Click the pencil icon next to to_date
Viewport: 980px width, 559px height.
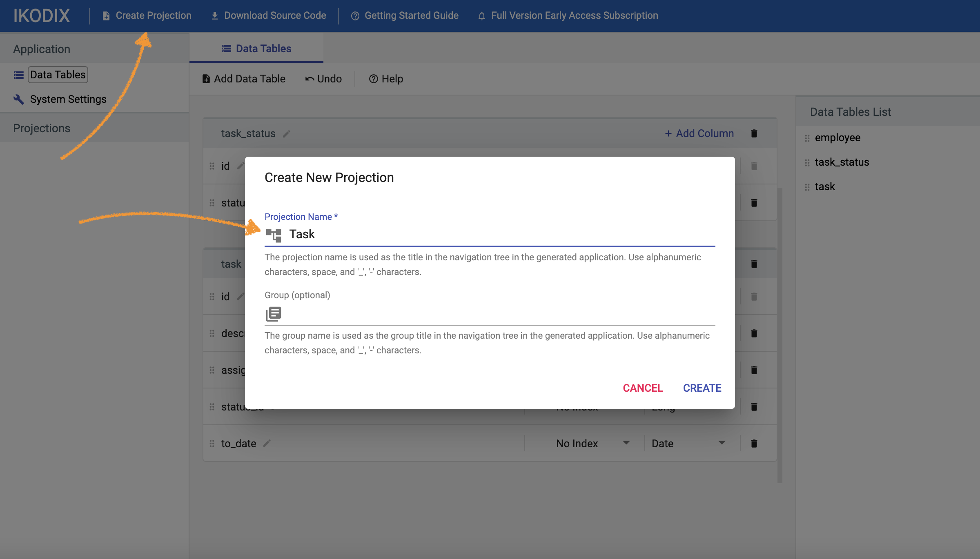[x=267, y=444]
